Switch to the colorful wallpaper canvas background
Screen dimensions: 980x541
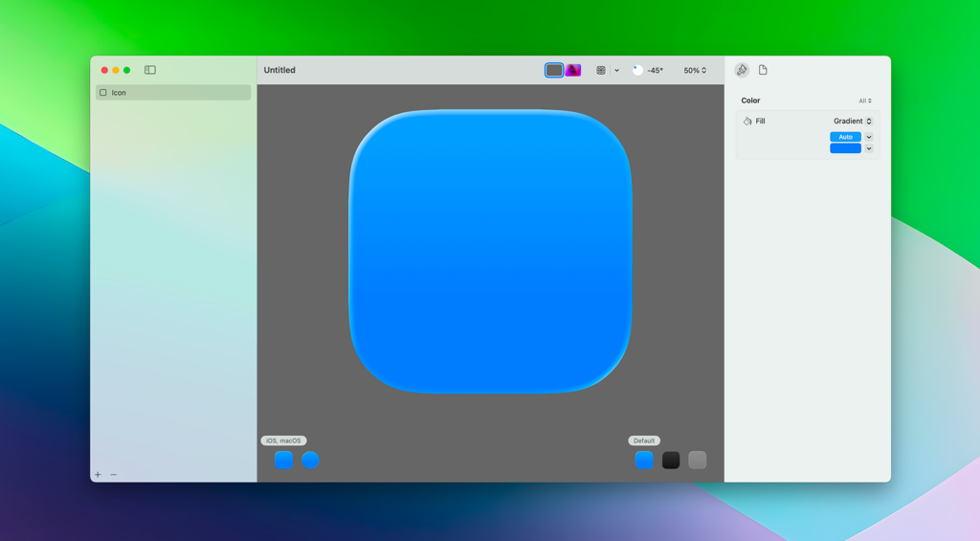point(573,70)
